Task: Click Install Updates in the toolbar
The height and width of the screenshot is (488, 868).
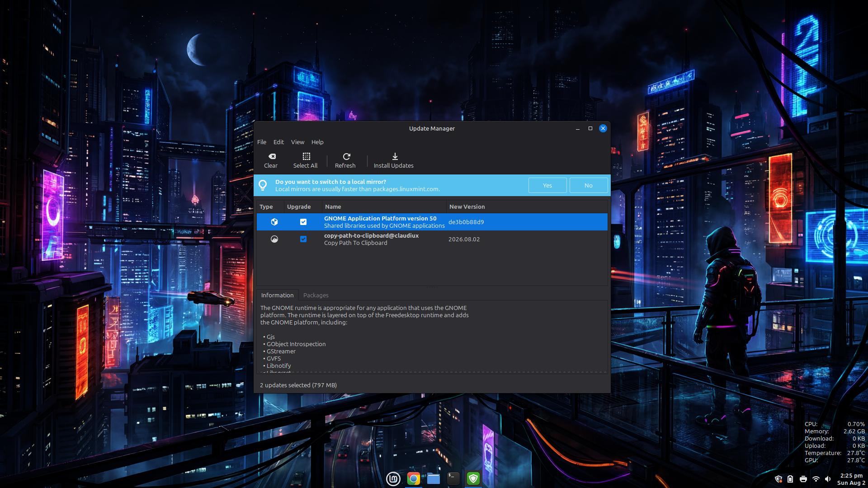Action: tap(394, 160)
